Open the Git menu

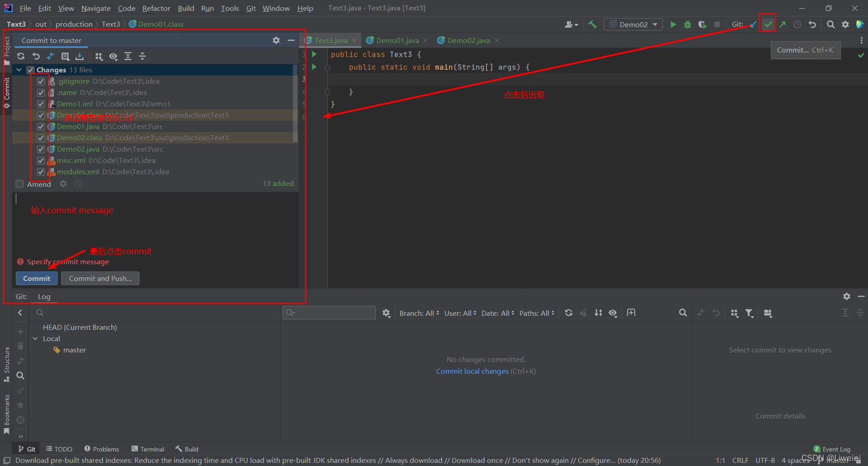pyautogui.click(x=251, y=8)
